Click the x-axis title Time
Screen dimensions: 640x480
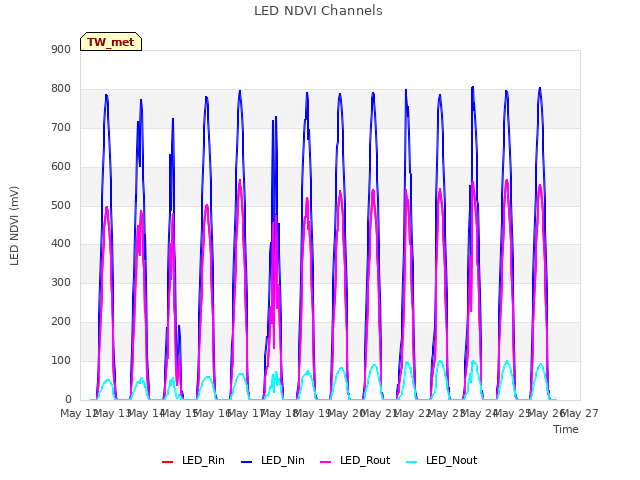click(566, 429)
